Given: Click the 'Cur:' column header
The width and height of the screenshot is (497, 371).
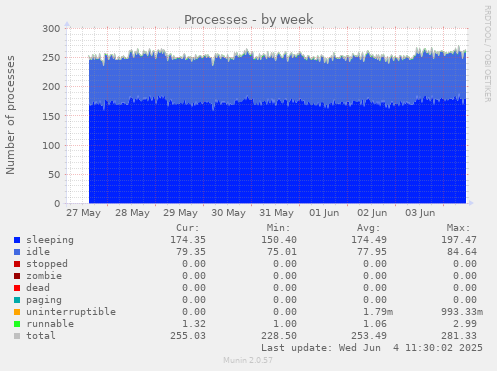Looking at the screenshot, I should 188,228.
